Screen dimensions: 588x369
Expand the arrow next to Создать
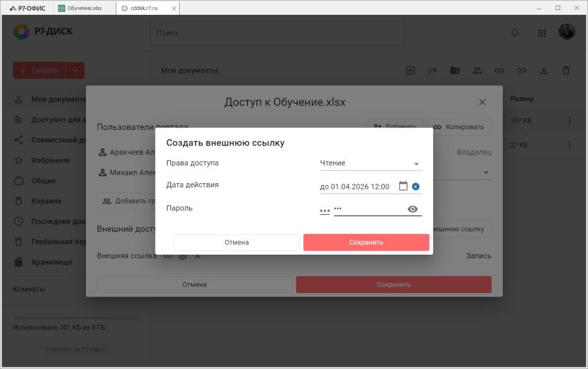(x=75, y=70)
